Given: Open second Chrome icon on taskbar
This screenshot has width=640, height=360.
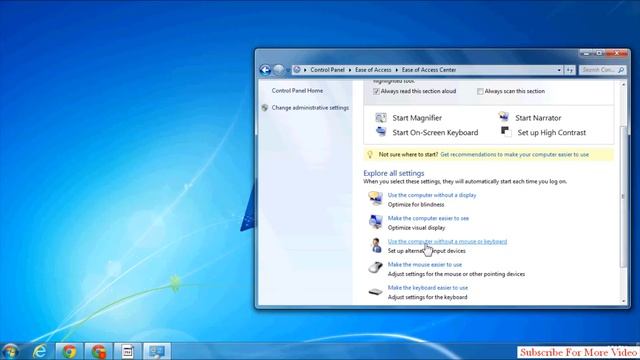Looking at the screenshot, I should (x=98, y=351).
